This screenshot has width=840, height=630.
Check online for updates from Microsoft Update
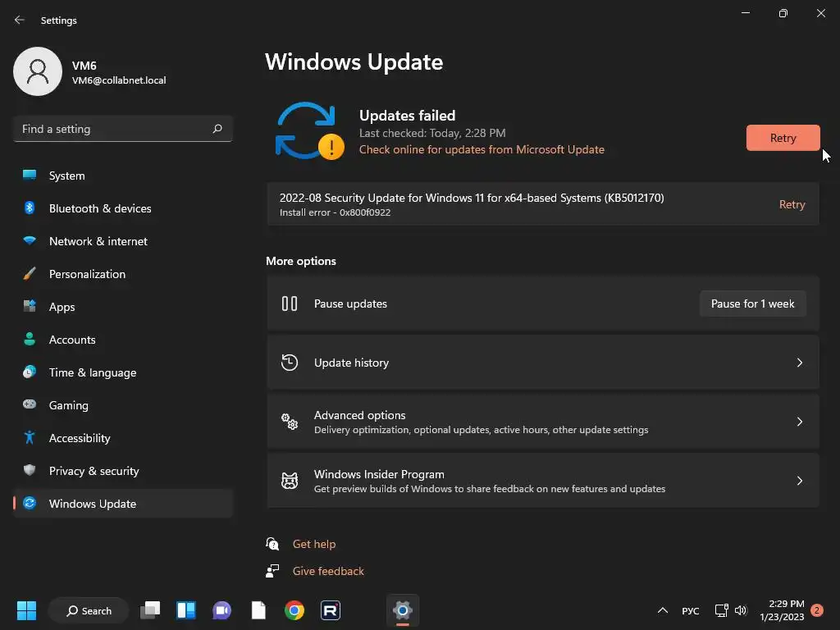pyautogui.click(x=482, y=149)
